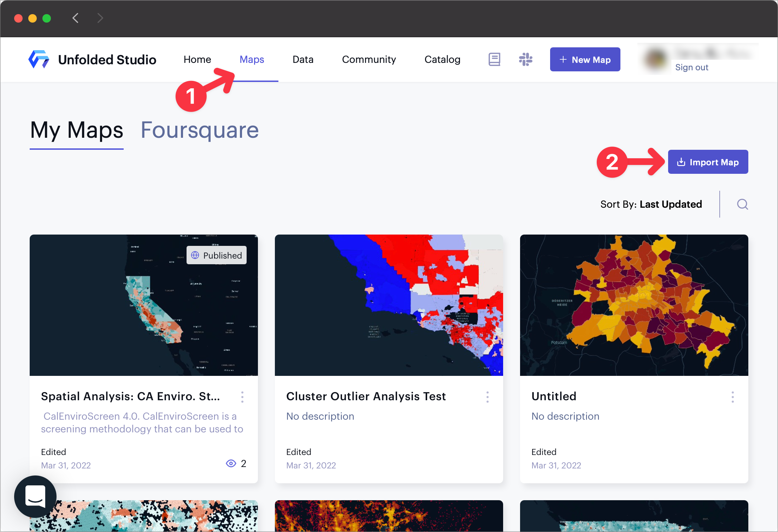This screenshot has height=532, width=778.
Task: Open options menu for Spatial Analysis map
Action: [242, 397]
